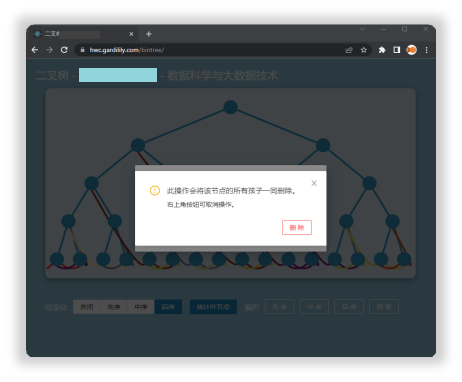Set threading mode to 后序

click(x=168, y=307)
